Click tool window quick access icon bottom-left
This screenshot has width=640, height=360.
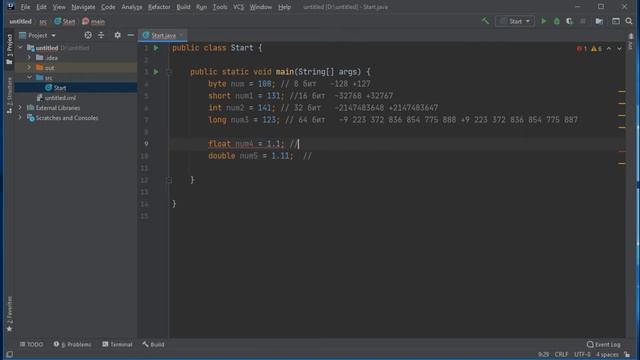pos(9,355)
